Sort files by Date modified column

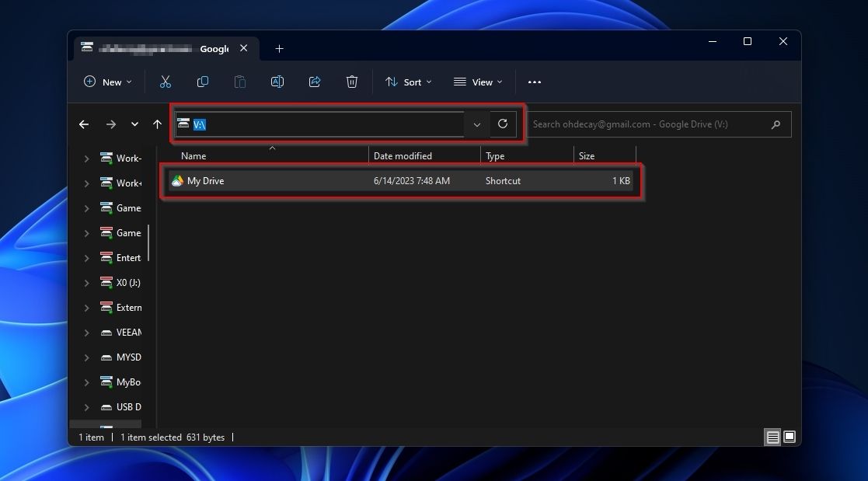(403, 156)
